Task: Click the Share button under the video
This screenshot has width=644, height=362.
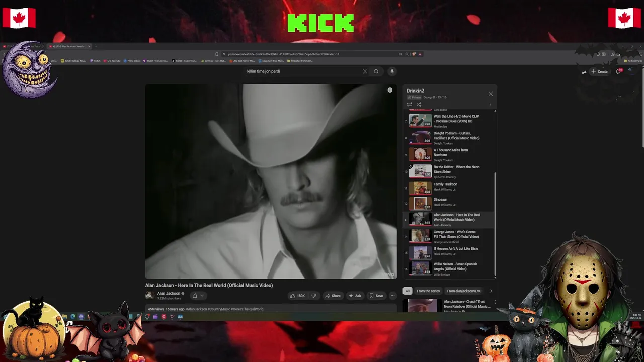Action: point(333,296)
